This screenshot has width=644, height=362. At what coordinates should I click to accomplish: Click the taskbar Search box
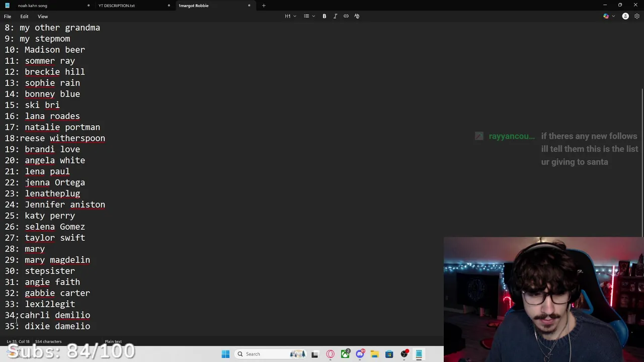(271, 354)
